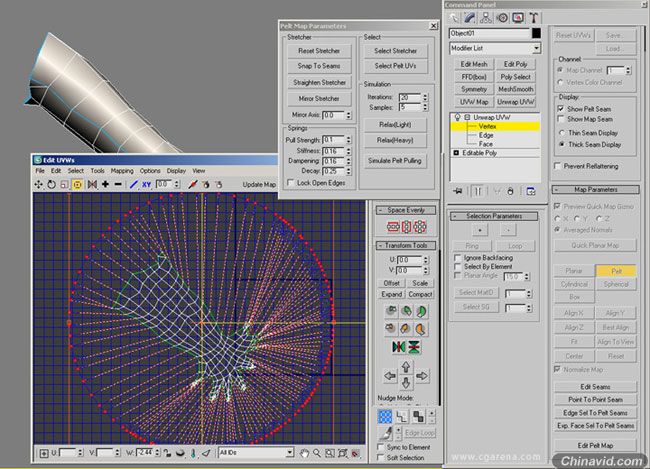Open the All IDs dropdown
This screenshot has height=469, width=650.
pos(290,452)
